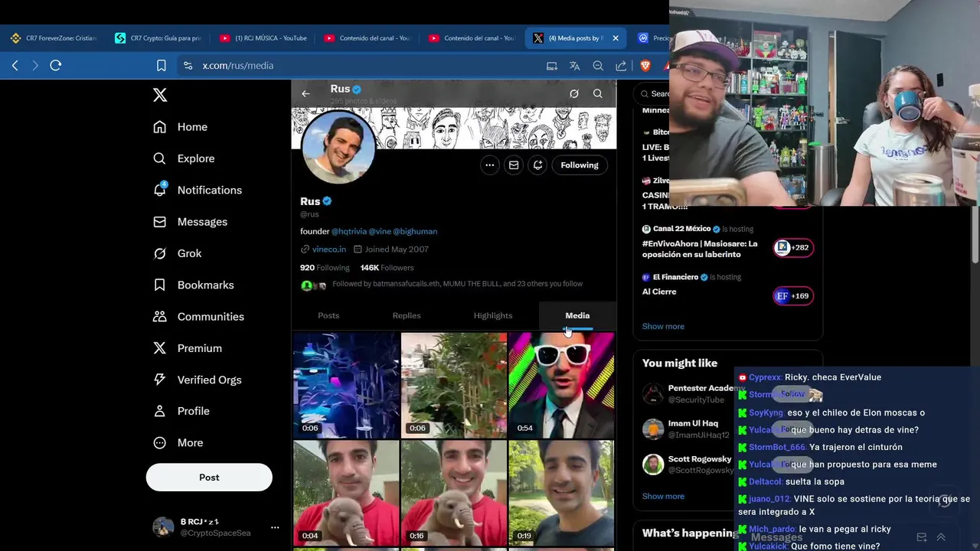The height and width of the screenshot is (551, 980).
Task: Click the share icon in address bar
Action: 621,66
